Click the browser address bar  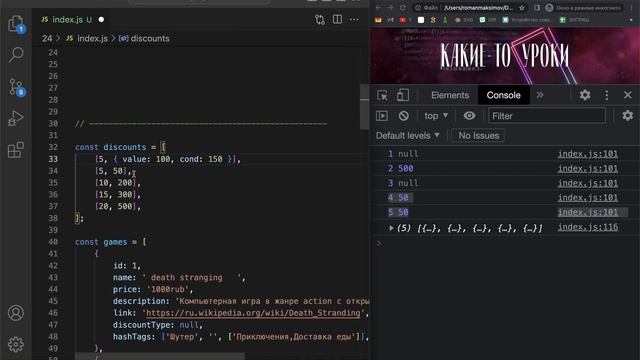(469, 8)
